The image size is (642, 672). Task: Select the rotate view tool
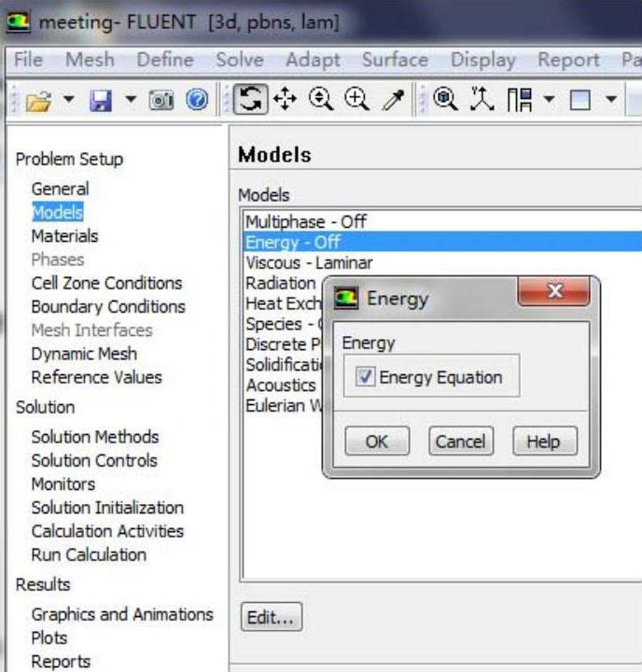point(251,99)
